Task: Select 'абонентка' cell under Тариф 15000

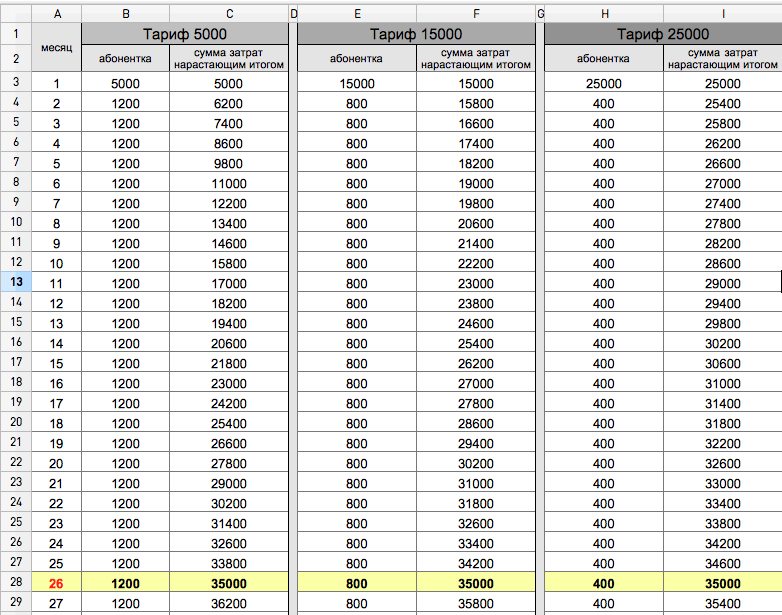Action: point(357,58)
